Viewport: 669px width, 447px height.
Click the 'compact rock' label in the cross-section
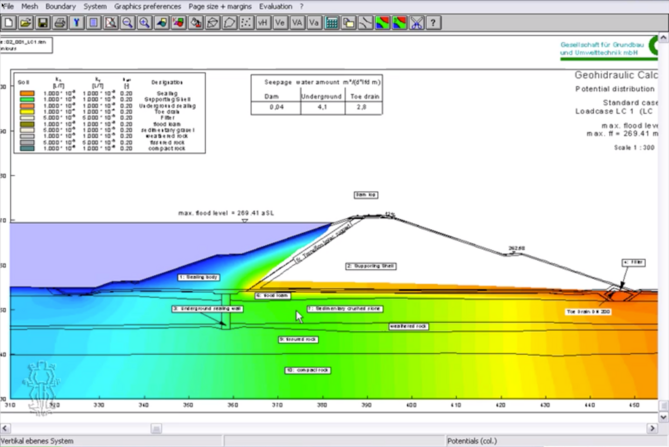[308, 369]
